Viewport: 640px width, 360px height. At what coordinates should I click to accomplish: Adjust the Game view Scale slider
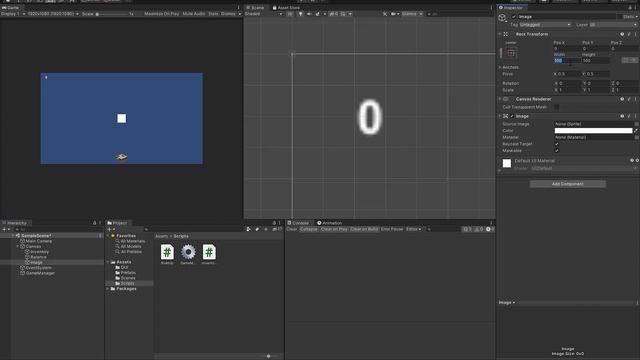112,14
